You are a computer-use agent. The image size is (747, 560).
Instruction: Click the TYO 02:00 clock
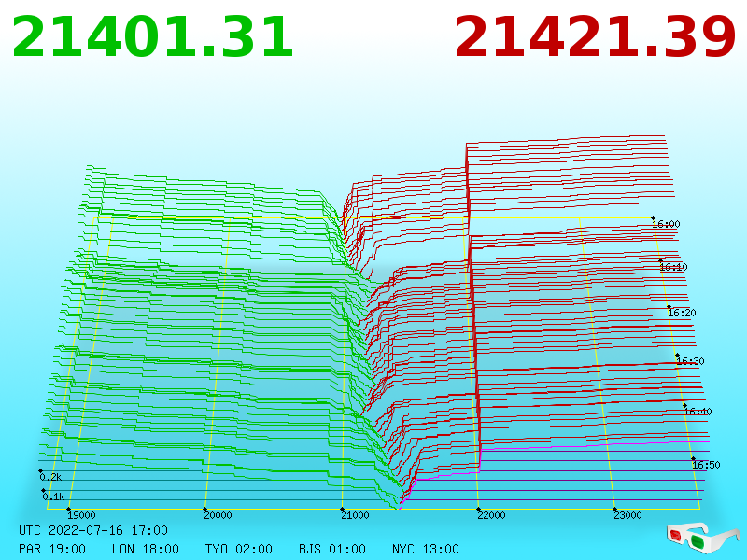pos(239,549)
